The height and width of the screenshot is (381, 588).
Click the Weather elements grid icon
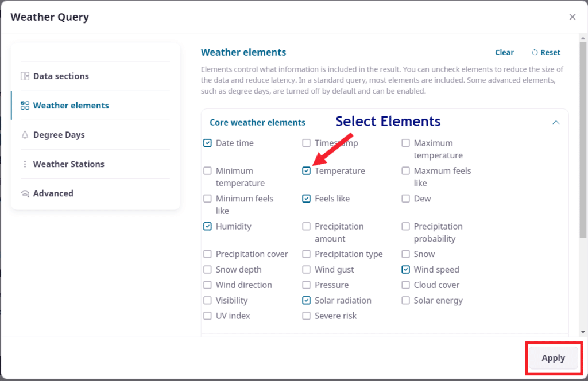[25, 105]
